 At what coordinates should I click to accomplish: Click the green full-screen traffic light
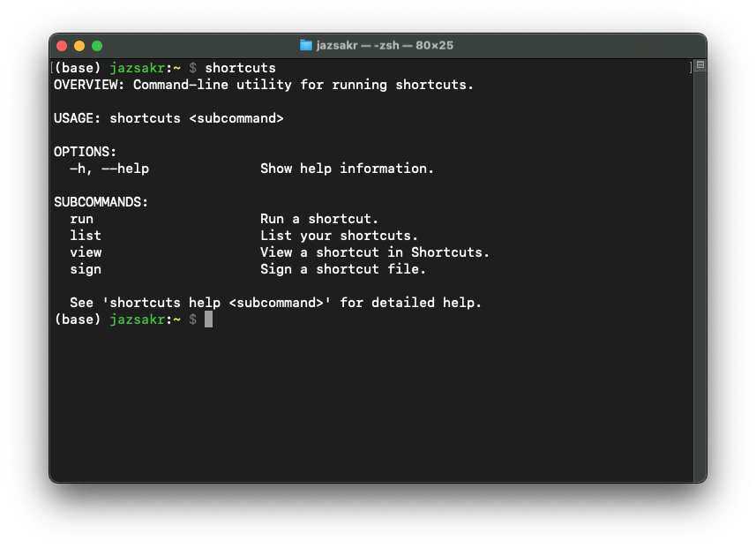coord(97,45)
